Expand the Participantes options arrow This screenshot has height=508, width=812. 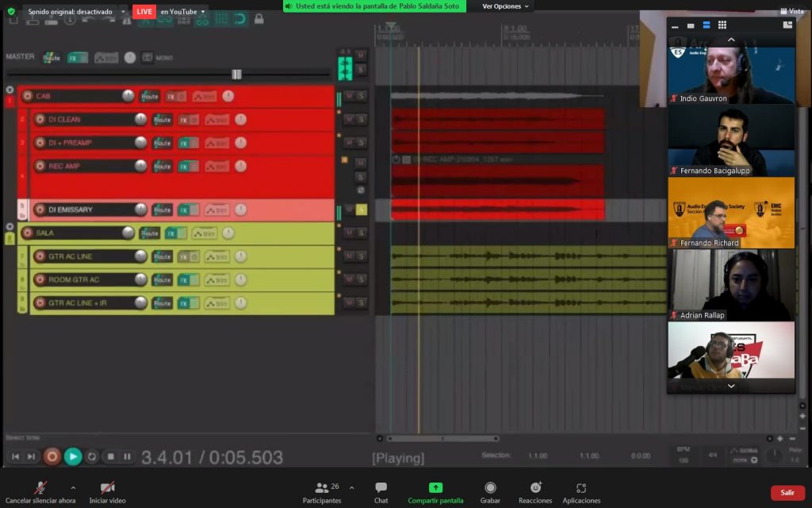tap(351, 487)
